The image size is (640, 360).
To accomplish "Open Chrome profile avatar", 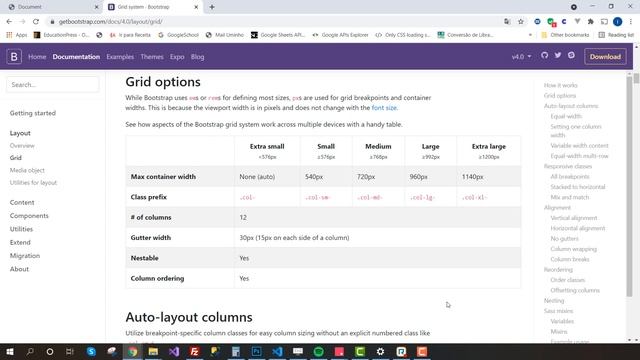I will tap(618, 22).
